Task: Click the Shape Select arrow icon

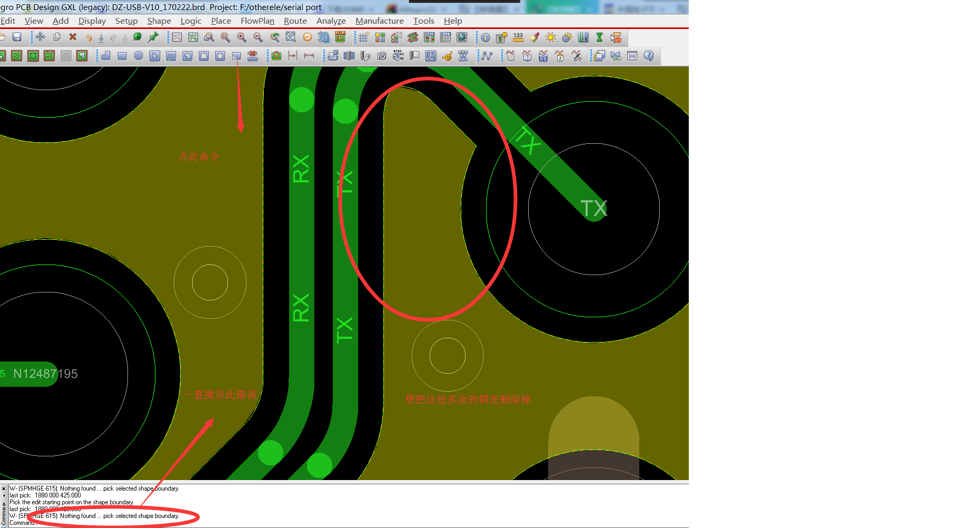Action: click(x=155, y=56)
